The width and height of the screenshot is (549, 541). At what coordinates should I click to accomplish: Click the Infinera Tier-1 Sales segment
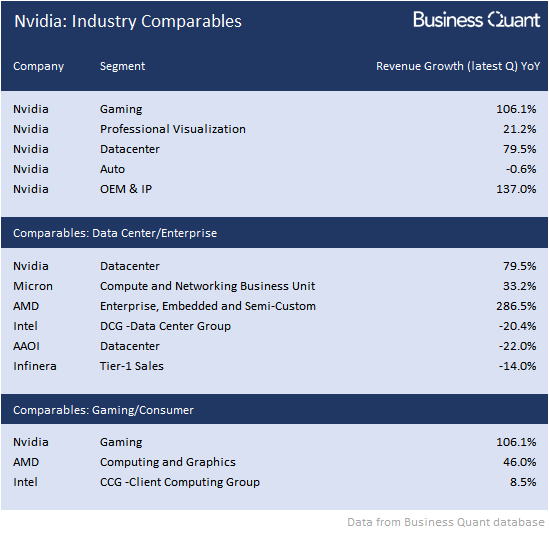pyautogui.click(x=132, y=366)
